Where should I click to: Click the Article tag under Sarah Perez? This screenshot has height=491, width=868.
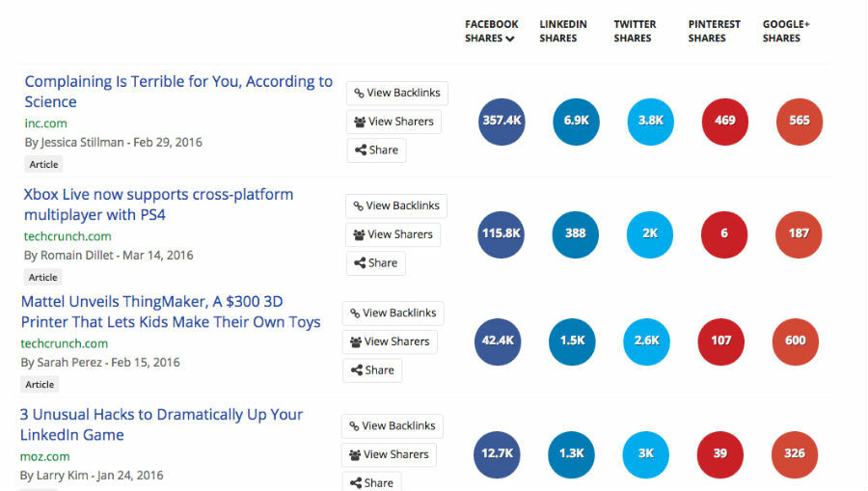[x=40, y=384]
